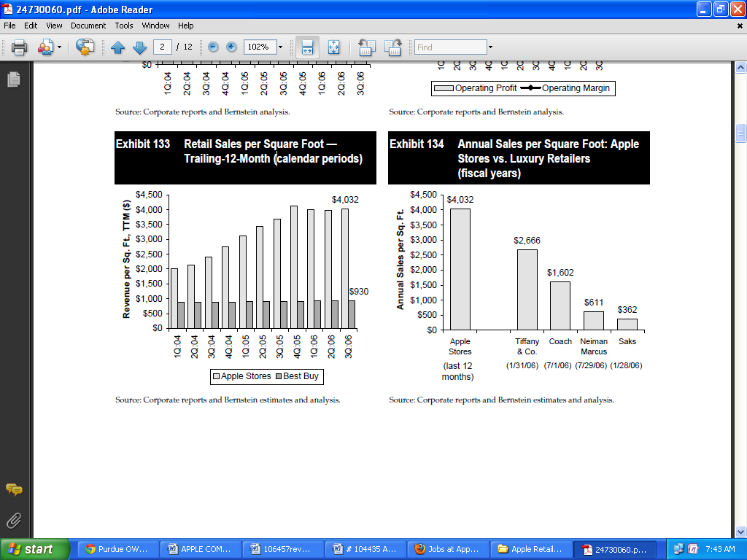
Task: Click the Print icon in toolbar
Action: (x=19, y=47)
